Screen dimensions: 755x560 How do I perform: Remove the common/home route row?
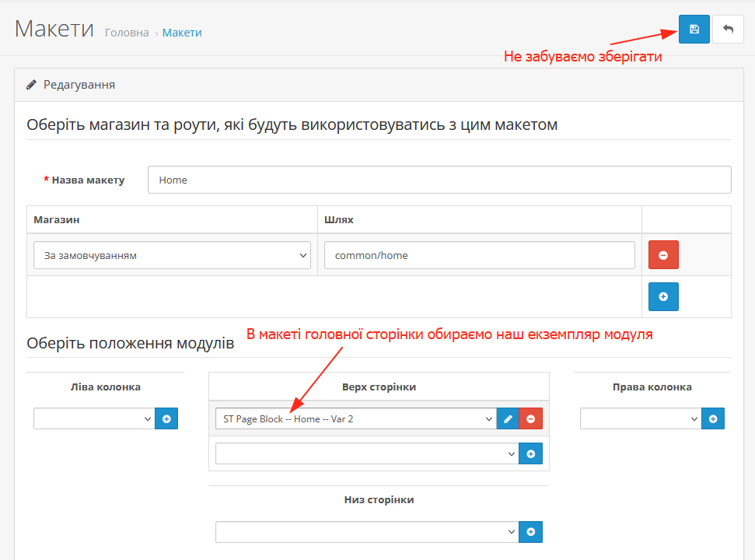click(x=663, y=254)
